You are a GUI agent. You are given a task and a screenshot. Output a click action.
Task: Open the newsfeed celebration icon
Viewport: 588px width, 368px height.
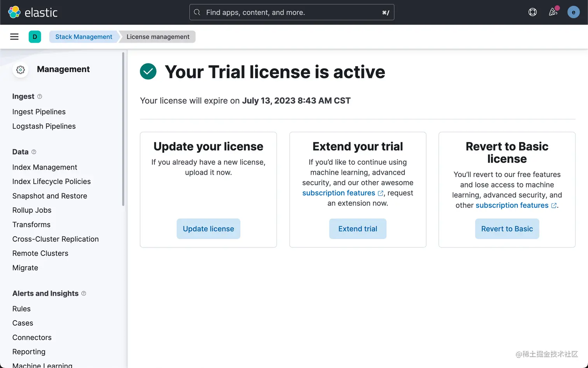point(553,12)
